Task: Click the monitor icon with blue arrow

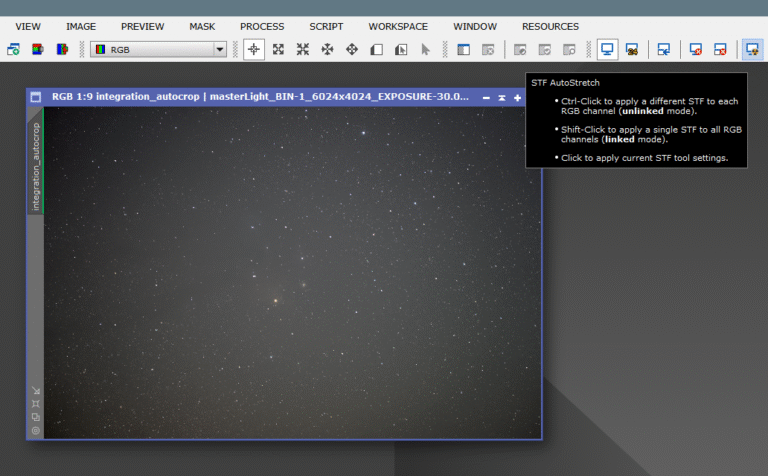Action: 664,49
